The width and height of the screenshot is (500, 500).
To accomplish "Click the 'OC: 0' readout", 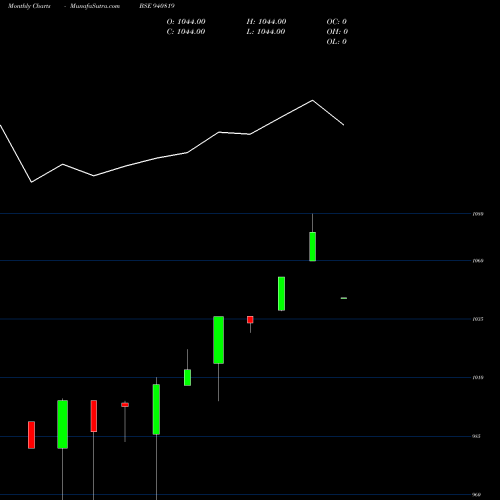I will tap(337, 22).
